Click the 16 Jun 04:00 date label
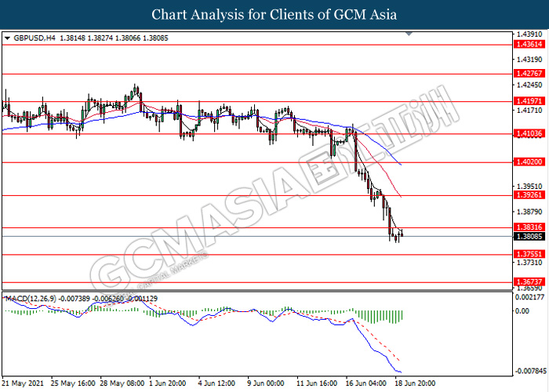The width and height of the screenshot is (549, 392). 366,383
